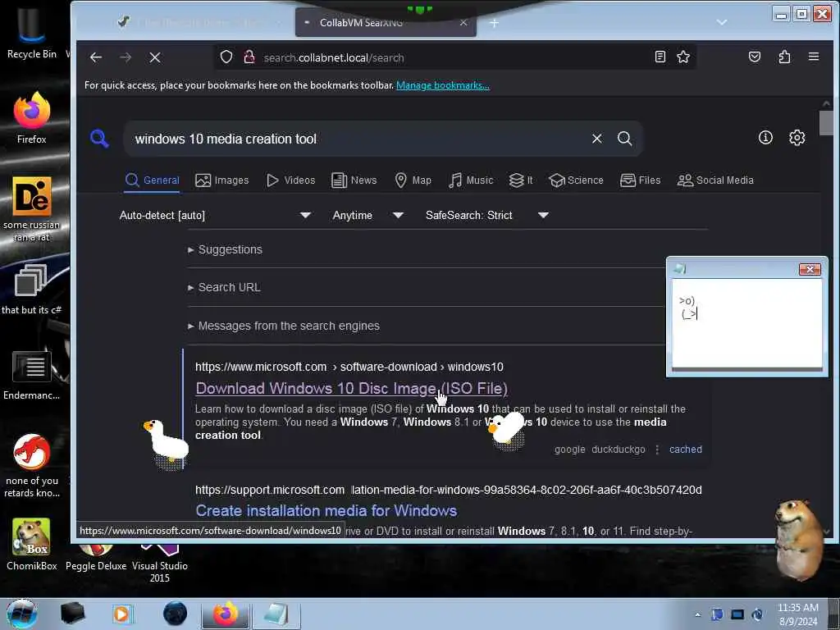Open the Pocket save icon
This screenshot has height=630, width=840.
755,57
